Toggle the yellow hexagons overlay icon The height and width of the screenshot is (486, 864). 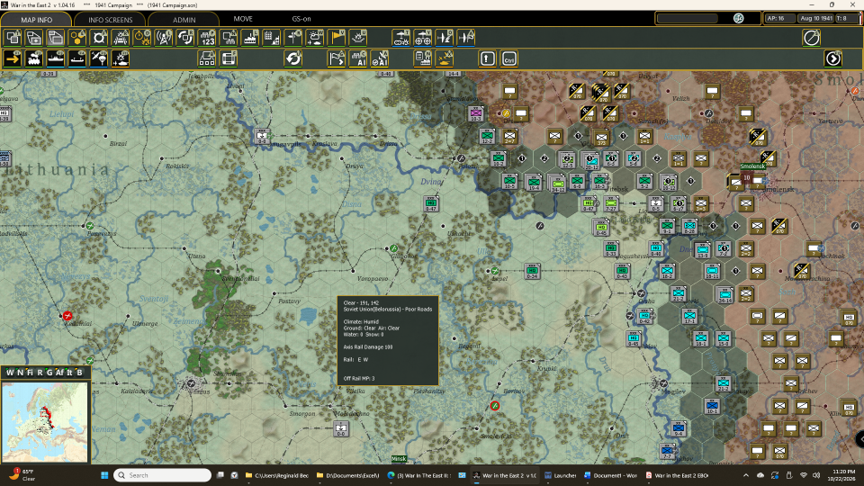point(77,38)
